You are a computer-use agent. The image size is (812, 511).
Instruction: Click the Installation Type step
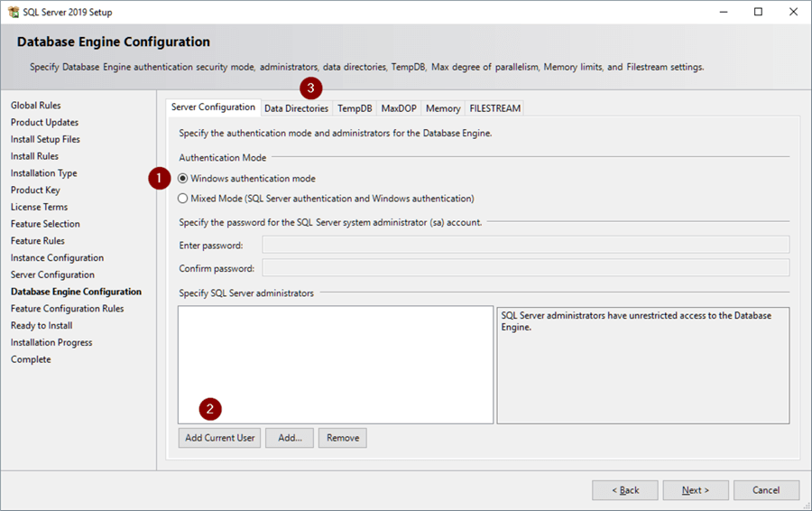[x=43, y=173]
